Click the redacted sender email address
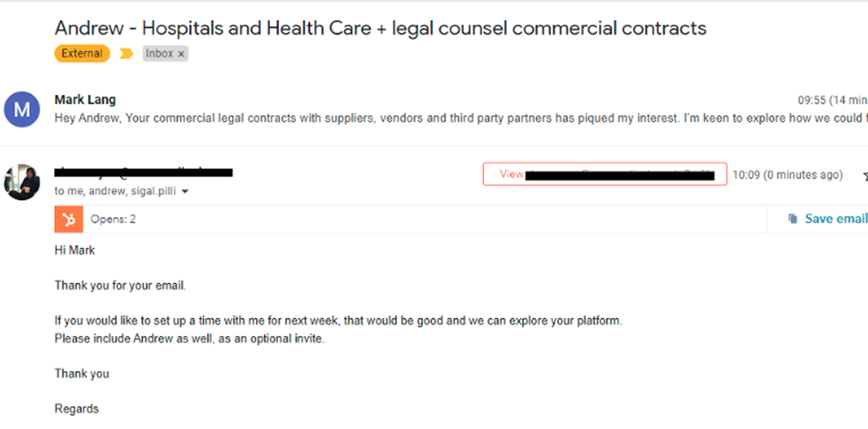This screenshot has height=429, width=868. [144, 172]
